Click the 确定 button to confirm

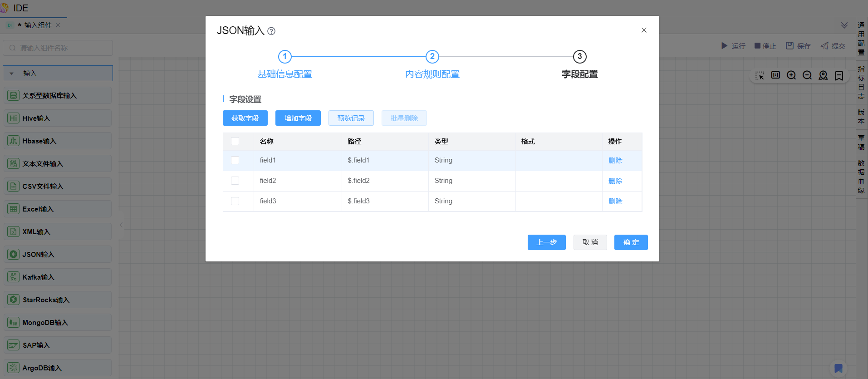pyautogui.click(x=631, y=242)
